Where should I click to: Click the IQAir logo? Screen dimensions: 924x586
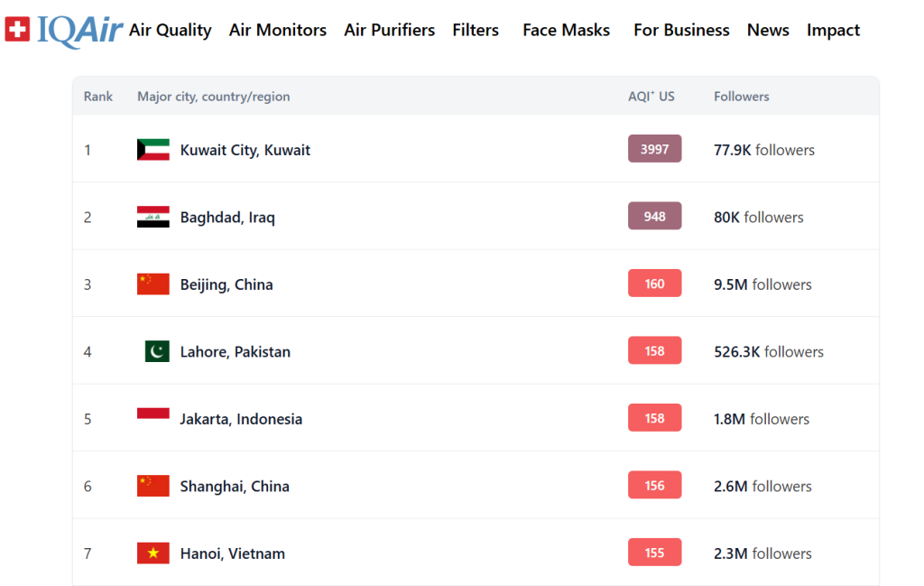tap(63, 30)
